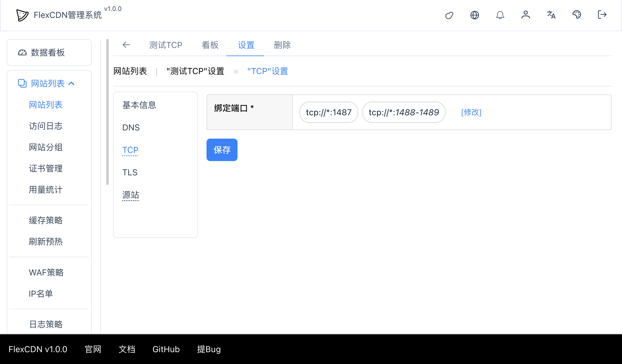The image size is (622, 364).
Task: Click the [修改] link to edit ports
Action: 471,112
